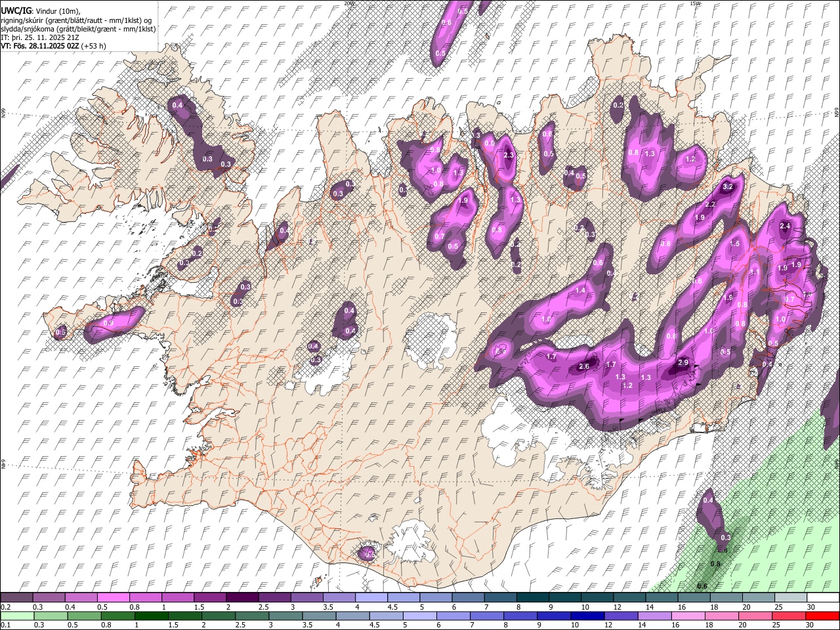The image size is (840, 630).
Task: Click the '0.1' label under the green legend
Action: [5, 625]
